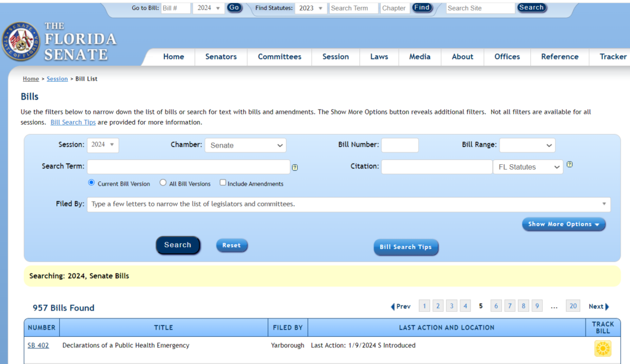Click the TITLE column header
Viewport: 630px width, 364px height.
tap(164, 328)
